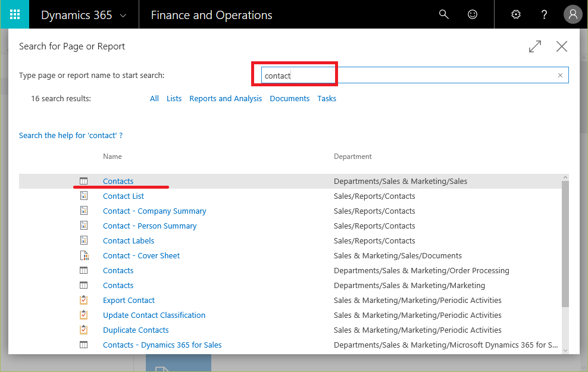Open Contact - Company Summary report

tap(155, 211)
